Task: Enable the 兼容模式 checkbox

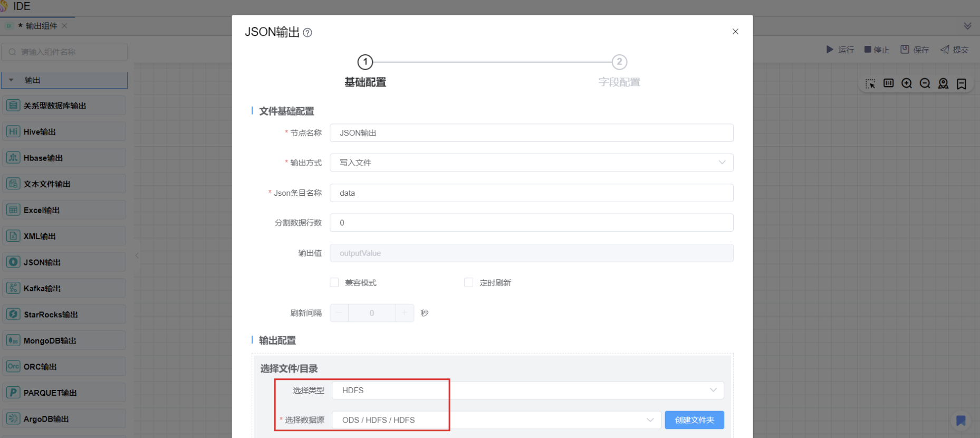Action: pyautogui.click(x=334, y=283)
